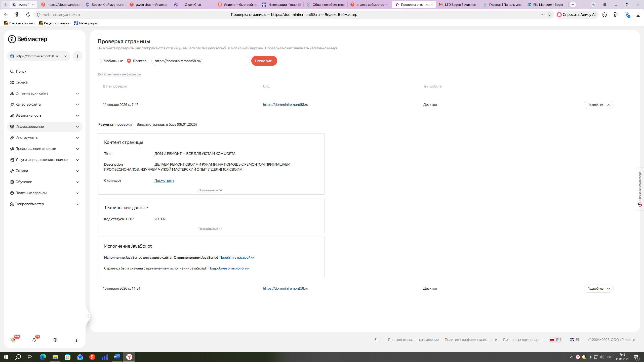Click the URL input field
This screenshot has width=644, height=362.
coord(200,61)
